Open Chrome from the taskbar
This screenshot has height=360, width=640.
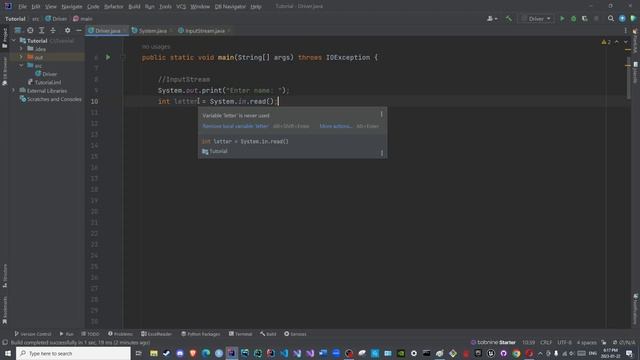point(516,353)
